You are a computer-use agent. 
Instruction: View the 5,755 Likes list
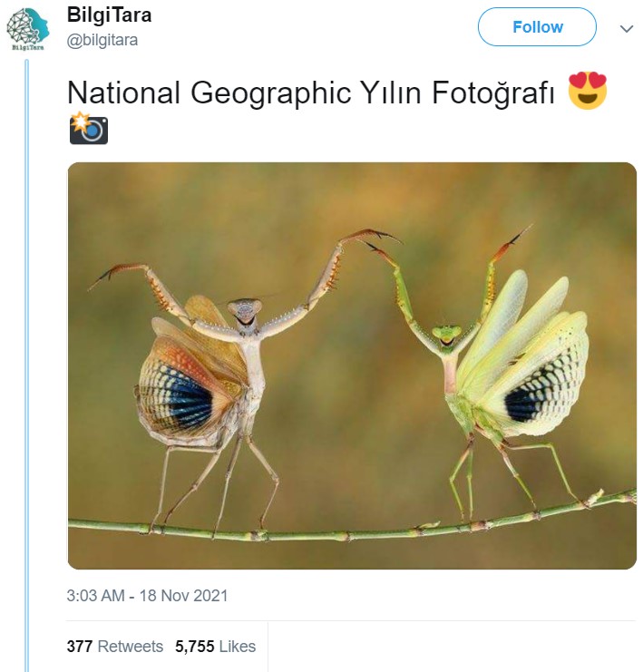pyautogui.click(x=215, y=647)
